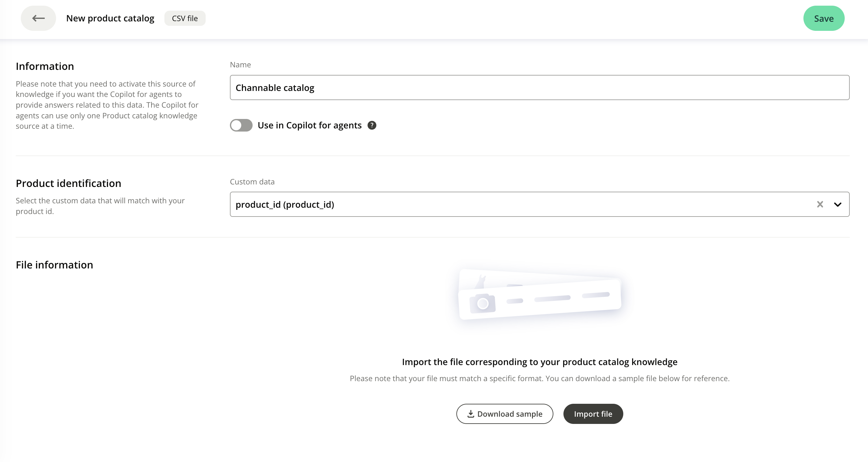
Task: Go back using the left arrow button
Action: point(38,18)
